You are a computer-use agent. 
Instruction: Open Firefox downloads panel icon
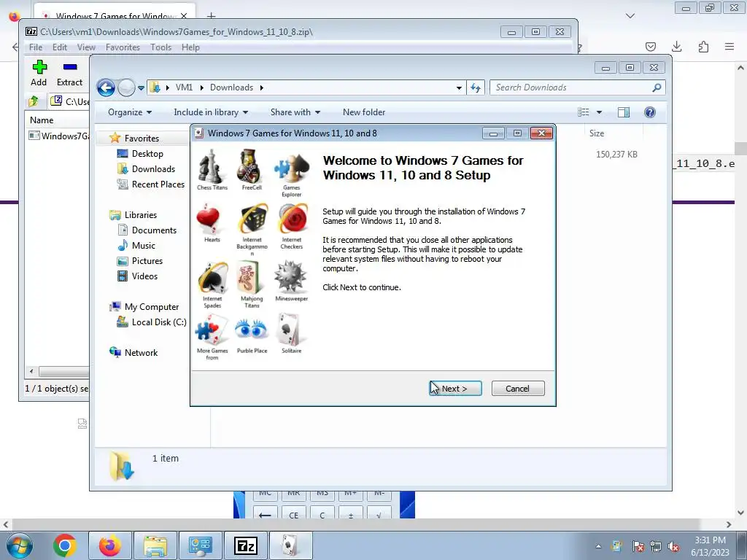pos(676,47)
